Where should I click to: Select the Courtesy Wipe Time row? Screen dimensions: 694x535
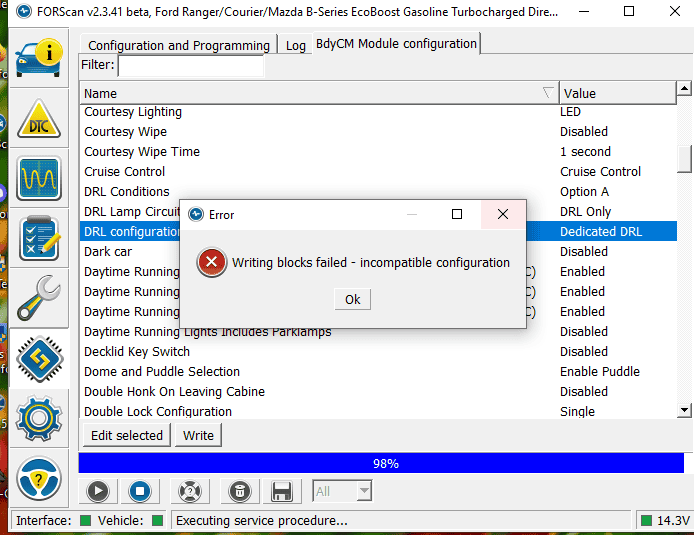pos(378,152)
